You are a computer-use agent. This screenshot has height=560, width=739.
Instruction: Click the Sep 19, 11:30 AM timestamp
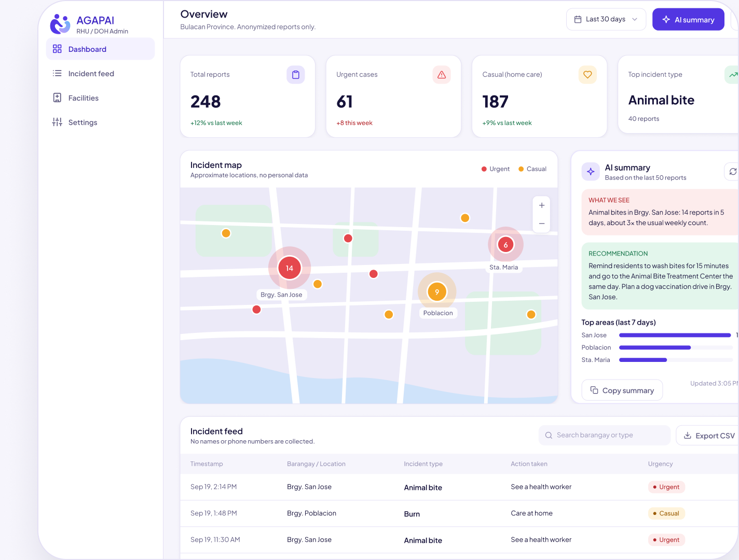coord(215,540)
